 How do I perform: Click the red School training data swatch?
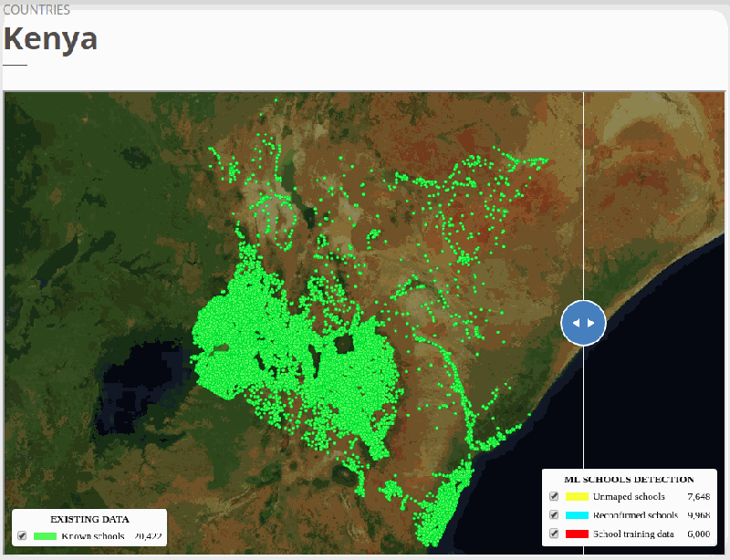(577, 533)
